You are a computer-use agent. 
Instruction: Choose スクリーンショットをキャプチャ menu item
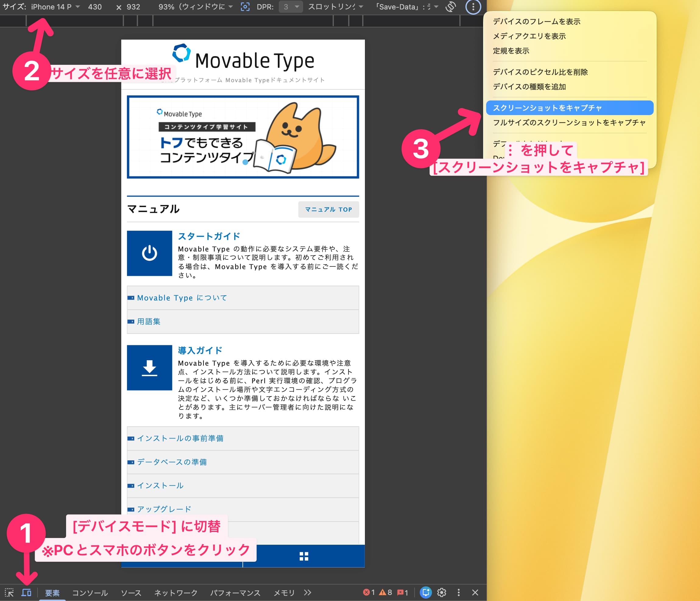[x=570, y=108]
